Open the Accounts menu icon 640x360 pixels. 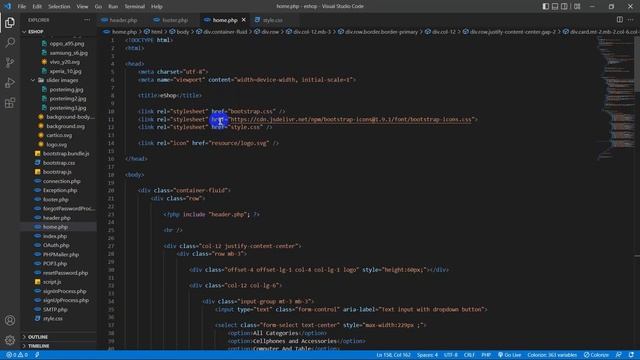click(10, 320)
